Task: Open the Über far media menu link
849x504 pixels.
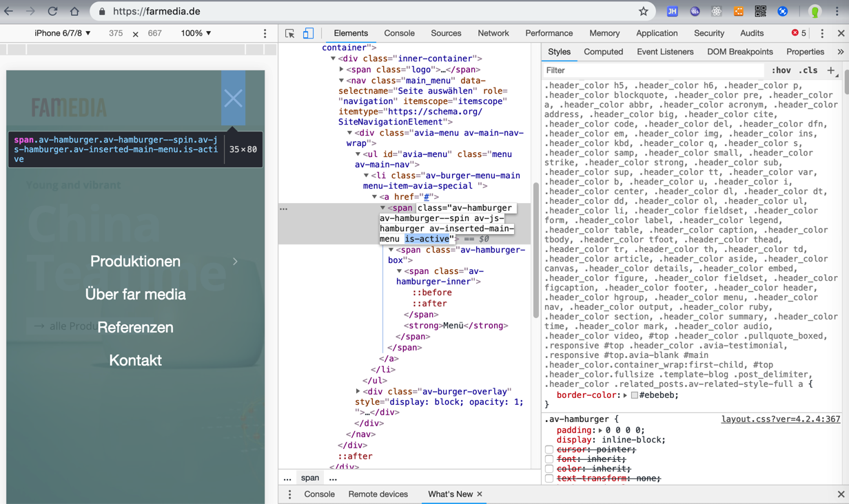Action: pos(135,295)
